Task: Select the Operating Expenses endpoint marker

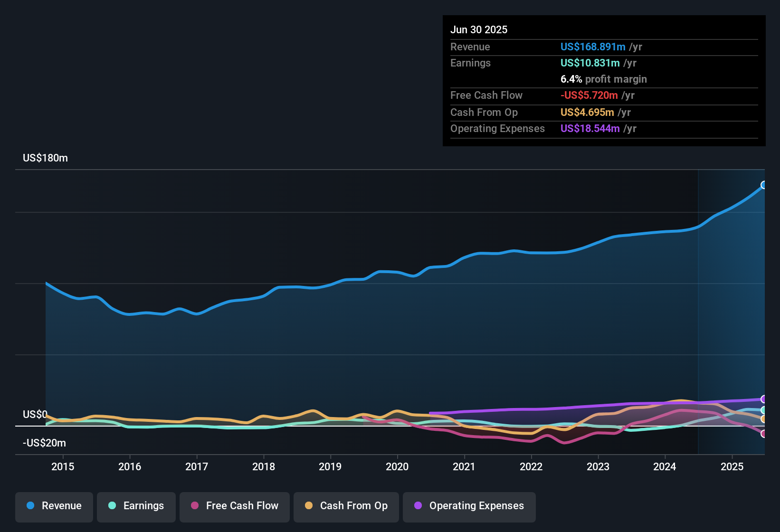Action: pyautogui.click(x=764, y=399)
